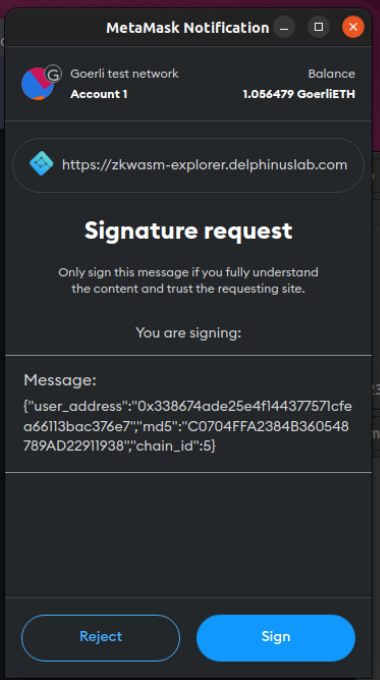
Task: Click the Goerli test network label
Action: pos(124,74)
